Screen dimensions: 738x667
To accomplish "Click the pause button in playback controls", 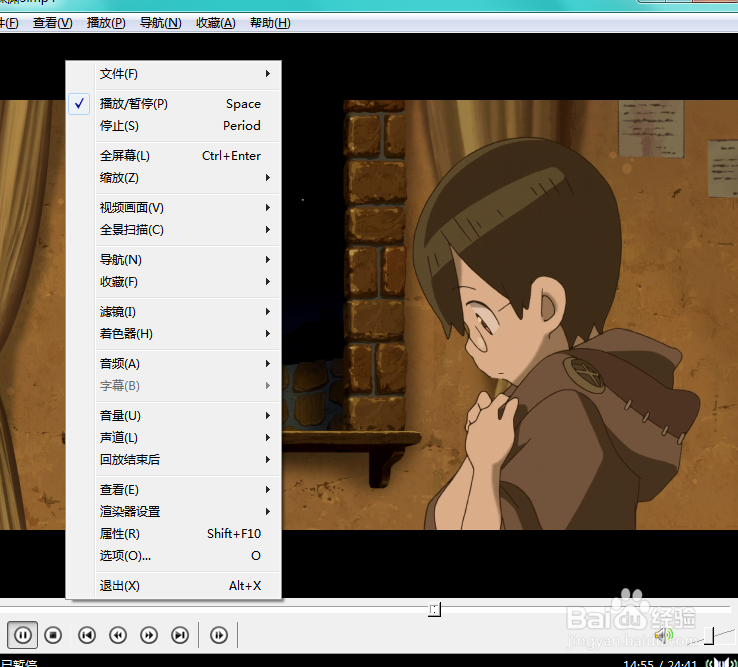I will coord(23,635).
